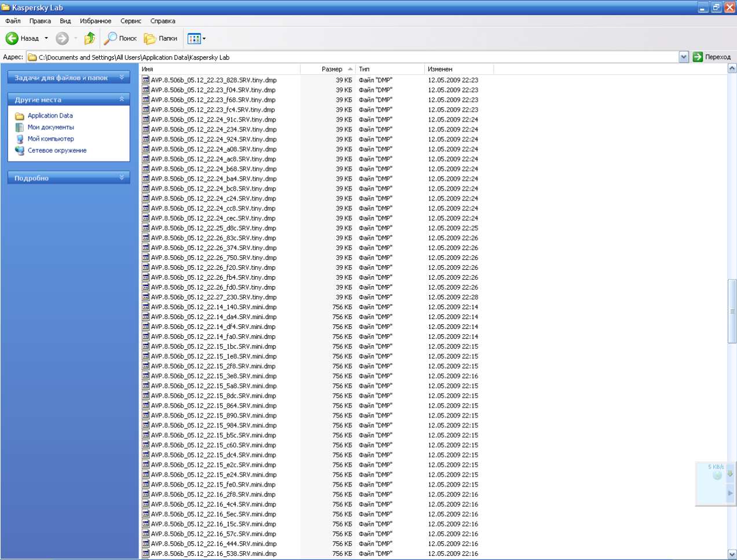Open the Сервис menu
The image size is (737, 560).
[x=131, y=21]
